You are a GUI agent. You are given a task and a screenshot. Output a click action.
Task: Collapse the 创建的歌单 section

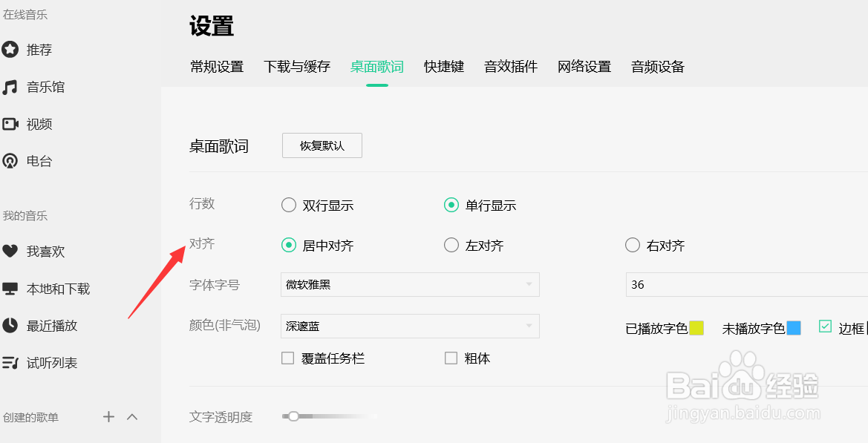point(132,417)
